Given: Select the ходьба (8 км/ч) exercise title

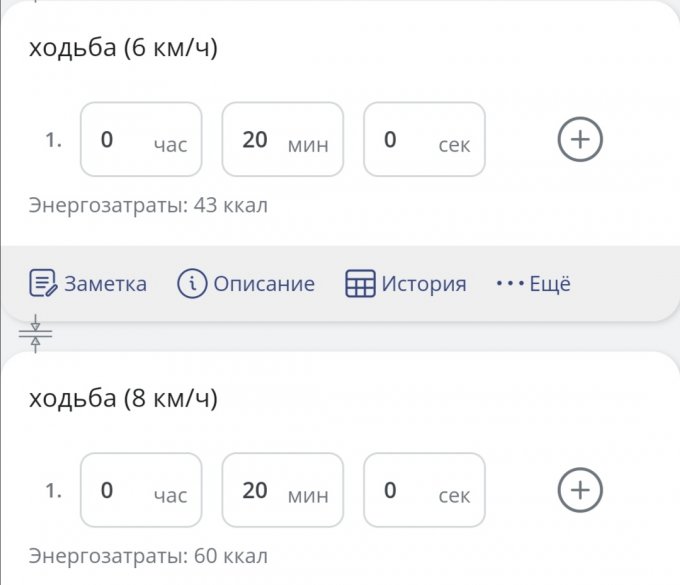Looking at the screenshot, I should click(x=123, y=398).
